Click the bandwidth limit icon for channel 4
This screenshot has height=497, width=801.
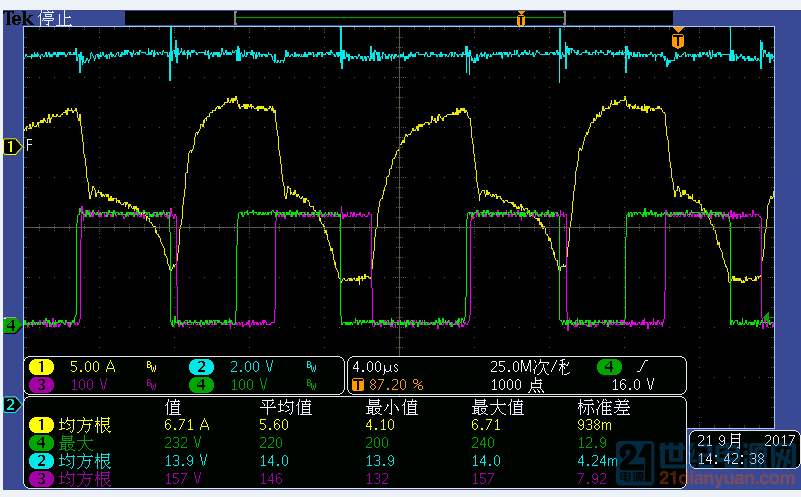pyautogui.click(x=311, y=384)
